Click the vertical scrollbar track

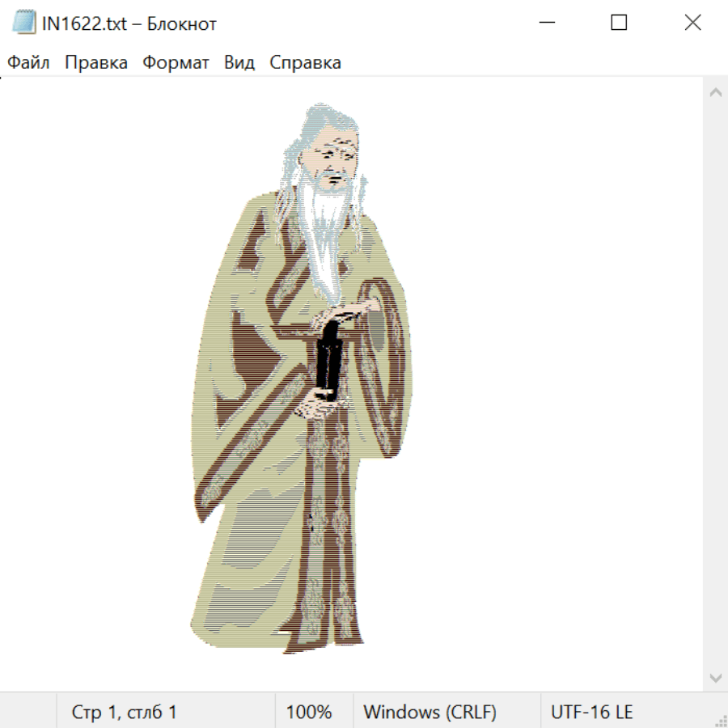coord(715,384)
